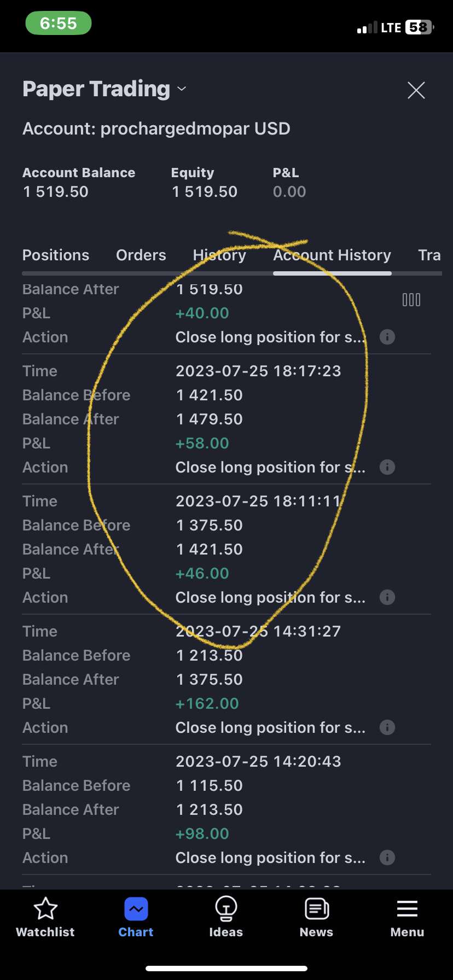Screen dimensions: 453x980
Task: Expand the Paper Trading dropdown
Action: pos(182,89)
